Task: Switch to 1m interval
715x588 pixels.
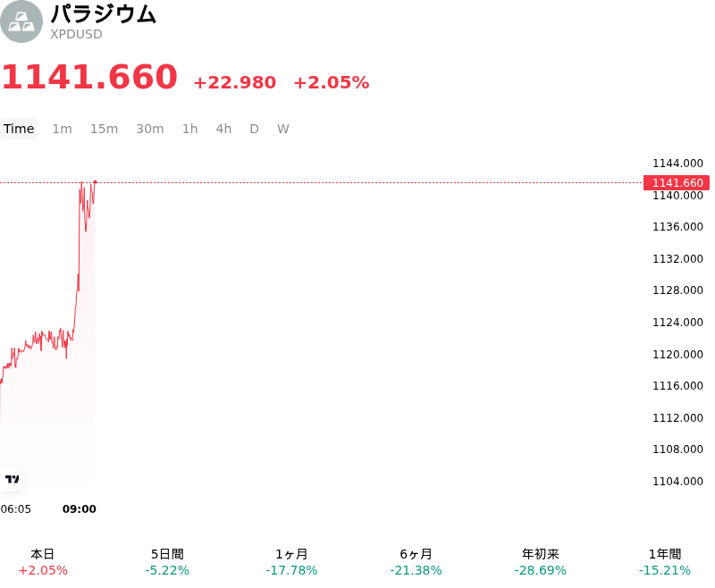Action: [x=62, y=129]
